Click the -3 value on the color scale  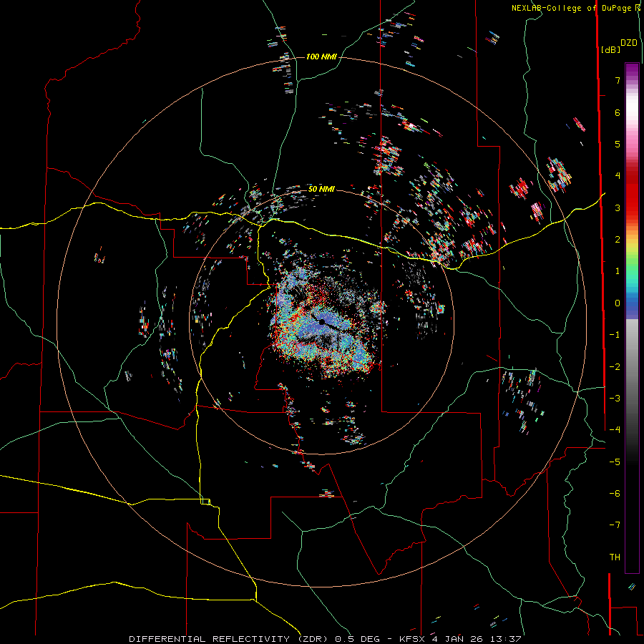(615, 398)
